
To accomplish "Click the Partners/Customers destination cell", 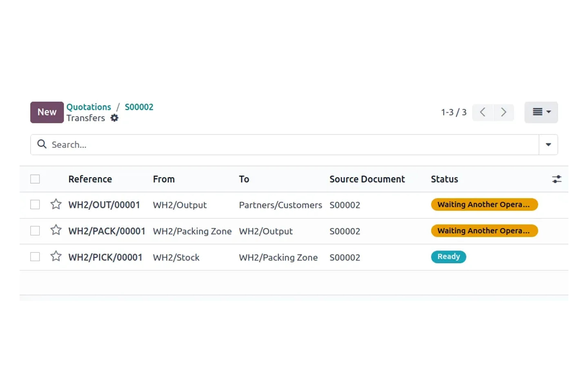I will pyautogui.click(x=281, y=205).
